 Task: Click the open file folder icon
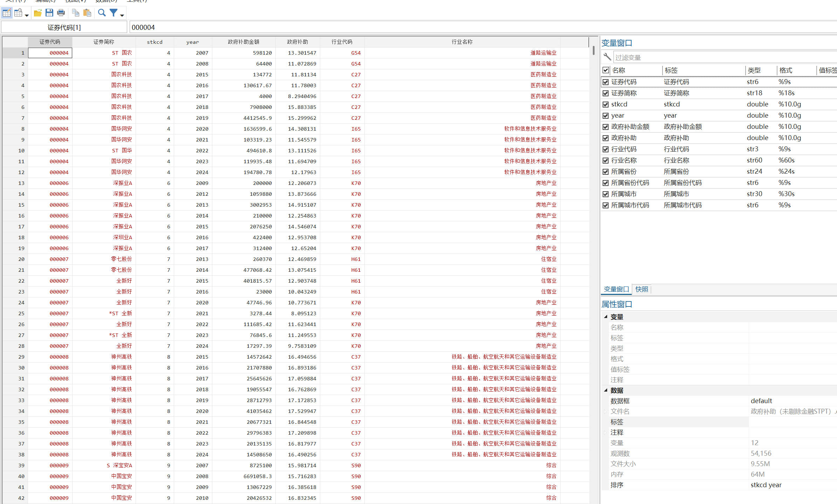(x=37, y=13)
